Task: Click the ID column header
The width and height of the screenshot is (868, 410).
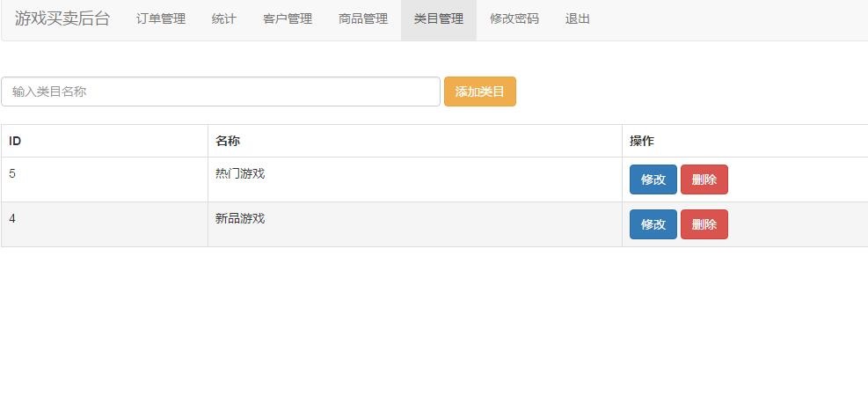Action: [x=105, y=141]
